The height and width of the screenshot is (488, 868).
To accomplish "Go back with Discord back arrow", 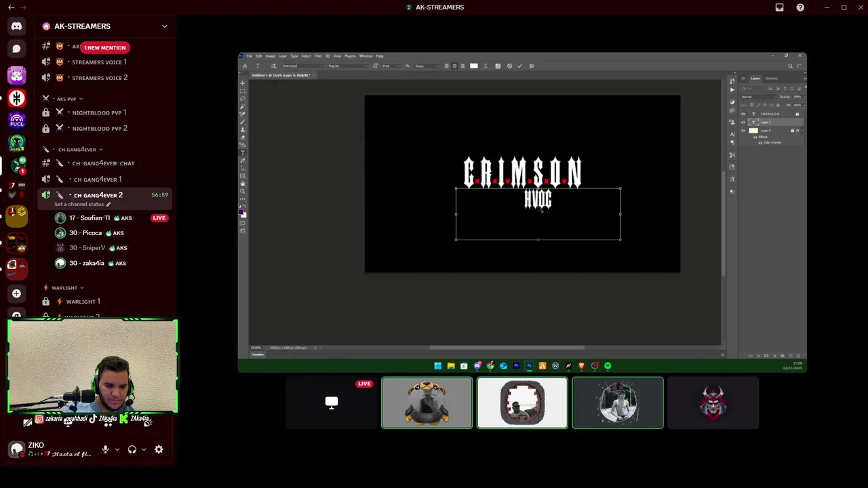I will click(11, 7).
